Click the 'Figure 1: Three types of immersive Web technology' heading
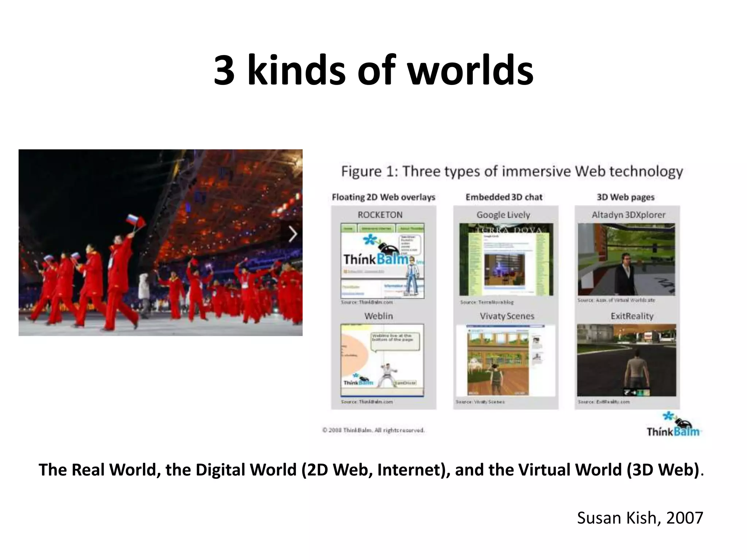Screen dimensions: 747x560 (x=512, y=171)
